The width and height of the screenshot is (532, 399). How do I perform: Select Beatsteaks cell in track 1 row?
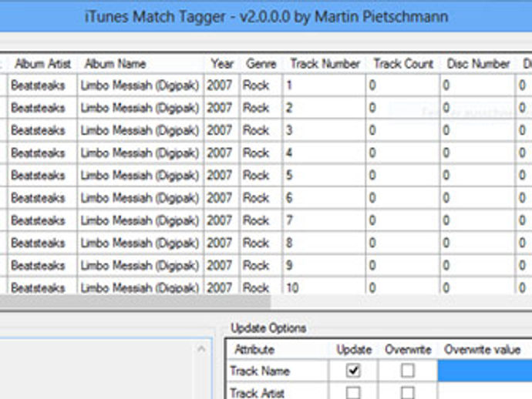42,85
